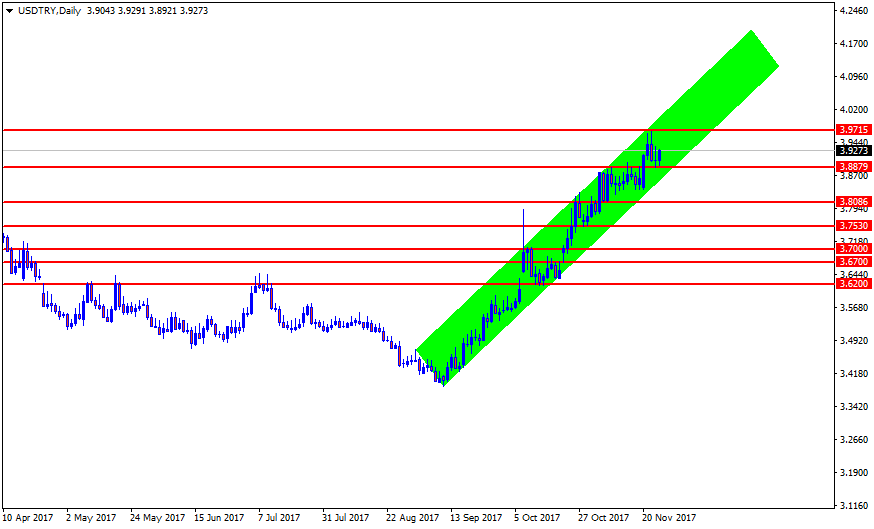Select the 3.9715 red price label
Screen dimensions: 874x529
coord(852,130)
